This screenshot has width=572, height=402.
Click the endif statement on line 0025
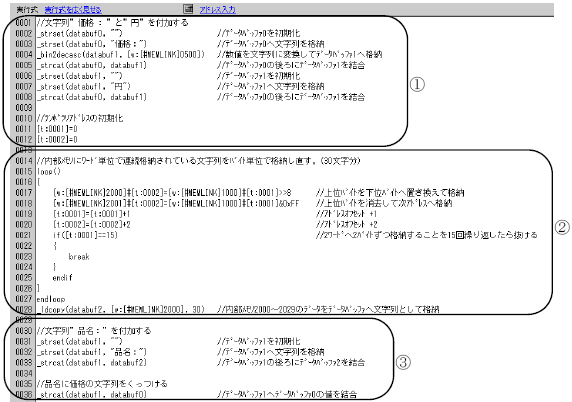pyautogui.click(x=62, y=278)
